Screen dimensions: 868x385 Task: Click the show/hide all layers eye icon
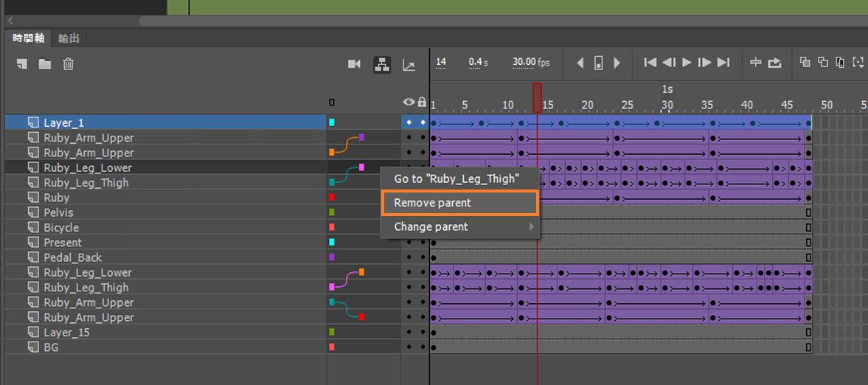click(409, 102)
